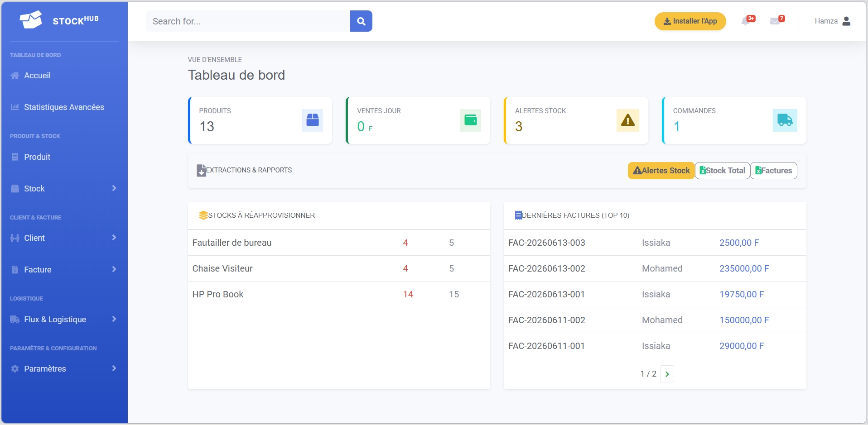The width and height of the screenshot is (868, 425).
Task: Click the Statistiques Avancées chart icon
Action: [15, 107]
